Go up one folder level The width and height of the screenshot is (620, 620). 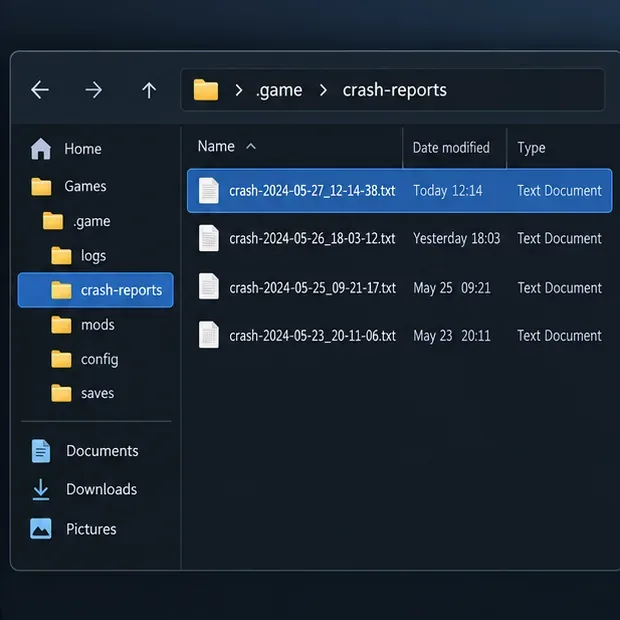[x=149, y=90]
